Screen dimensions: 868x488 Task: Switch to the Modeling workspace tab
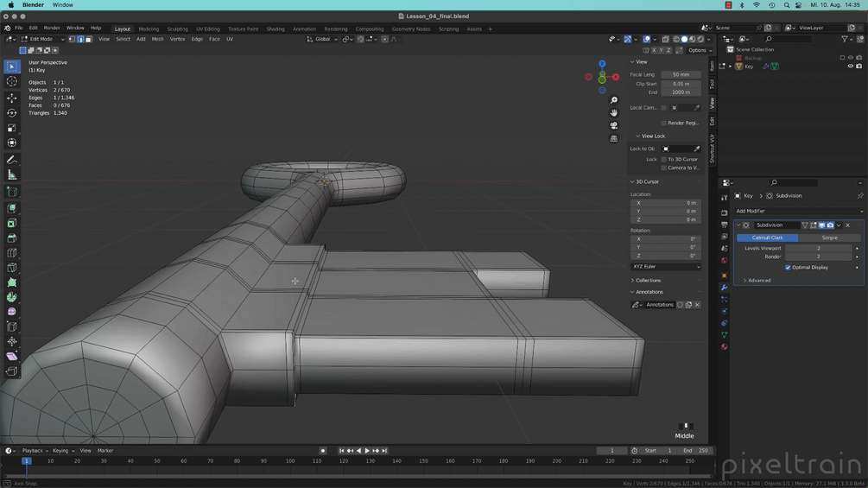click(x=149, y=29)
